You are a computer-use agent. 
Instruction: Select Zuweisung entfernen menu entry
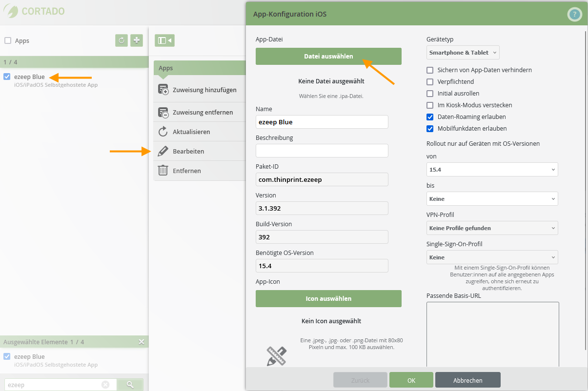coord(200,112)
